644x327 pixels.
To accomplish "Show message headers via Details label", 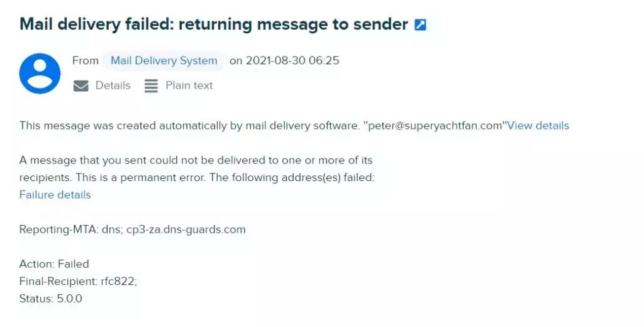I will pos(113,86).
